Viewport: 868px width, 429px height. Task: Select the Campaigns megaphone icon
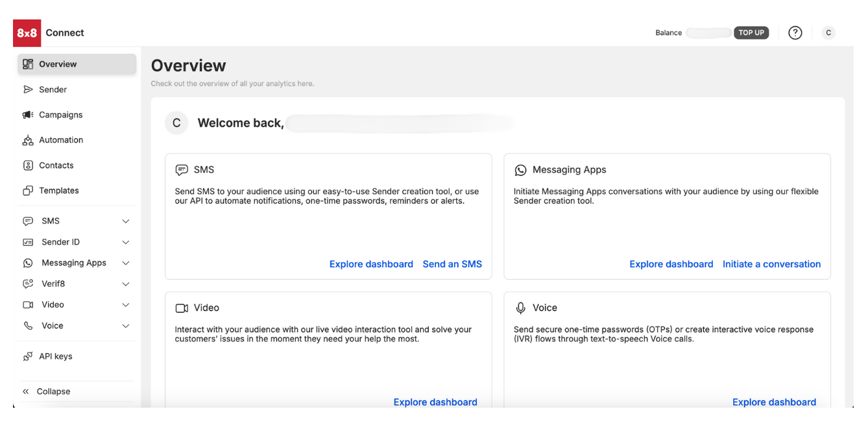pyautogui.click(x=28, y=115)
